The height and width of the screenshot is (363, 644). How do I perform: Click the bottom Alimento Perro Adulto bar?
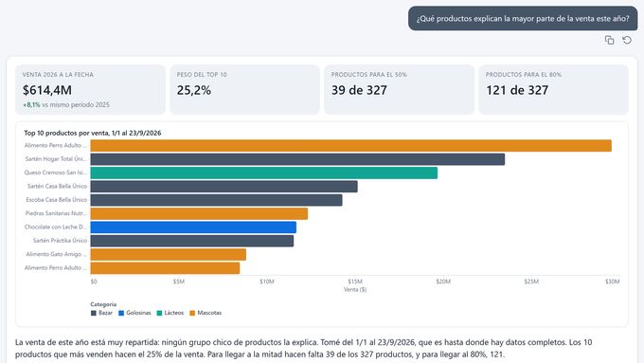pyautogui.click(x=165, y=267)
